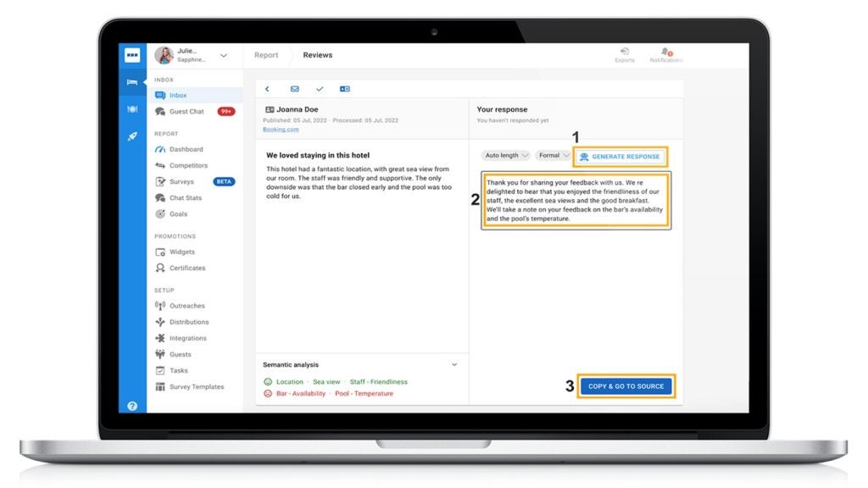Click the hotel bed icon in left rail
The image size is (868, 488).
(x=132, y=82)
